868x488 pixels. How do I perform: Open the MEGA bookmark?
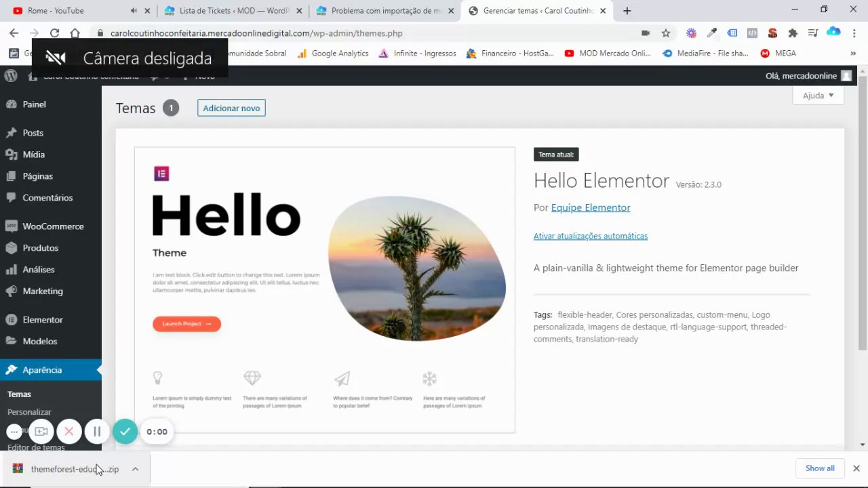[x=778, y=54]
